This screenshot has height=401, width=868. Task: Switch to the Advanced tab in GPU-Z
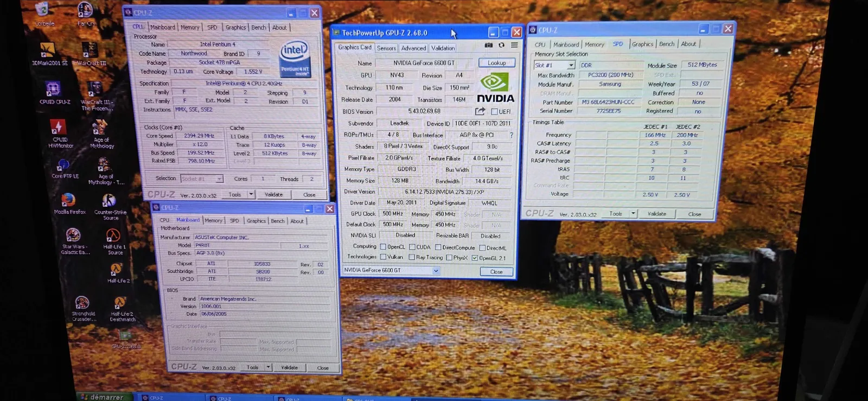point(413,48)
